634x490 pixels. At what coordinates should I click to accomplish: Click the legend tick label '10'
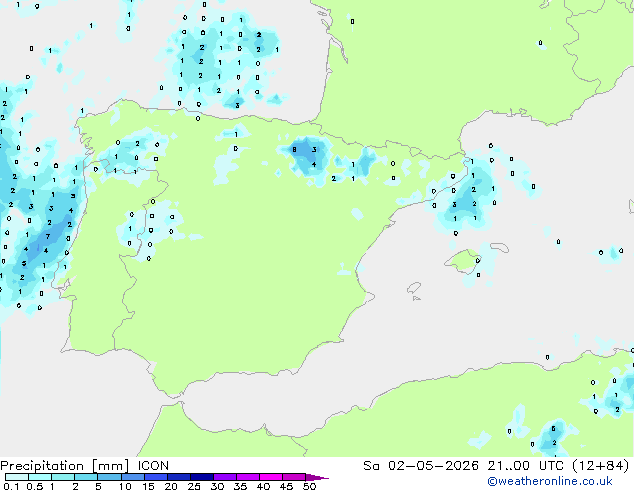tap(125, 486)
